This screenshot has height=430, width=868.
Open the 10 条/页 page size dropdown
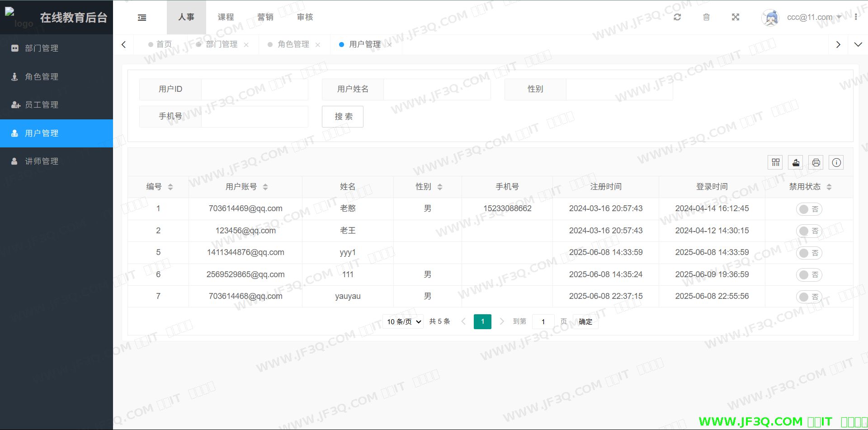[403, 321]
